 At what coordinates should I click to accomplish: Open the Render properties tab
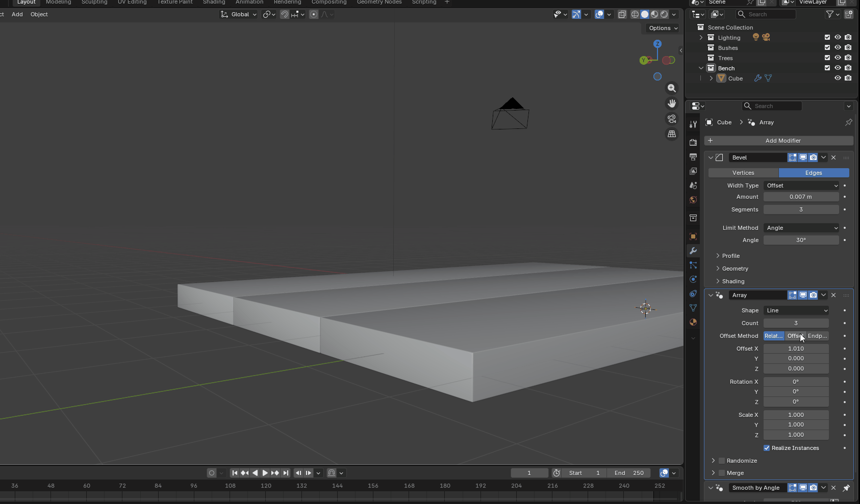[693, 143]
